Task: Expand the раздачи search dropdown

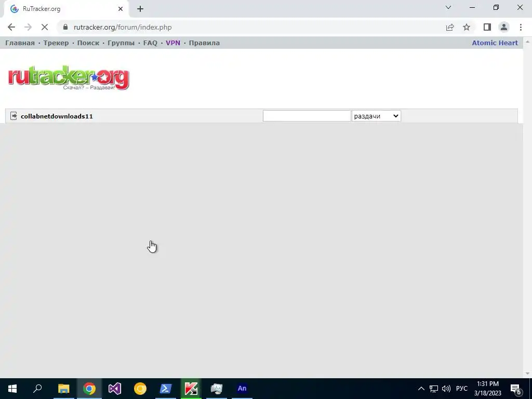Action: tap(376, 116)
